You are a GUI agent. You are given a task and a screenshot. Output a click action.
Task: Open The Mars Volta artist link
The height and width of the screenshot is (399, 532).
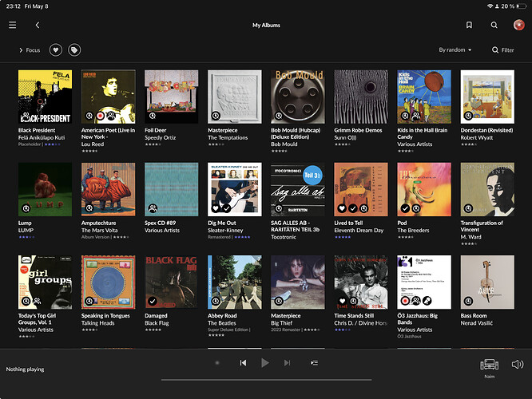pyautogui.click(x=99, y=230)
